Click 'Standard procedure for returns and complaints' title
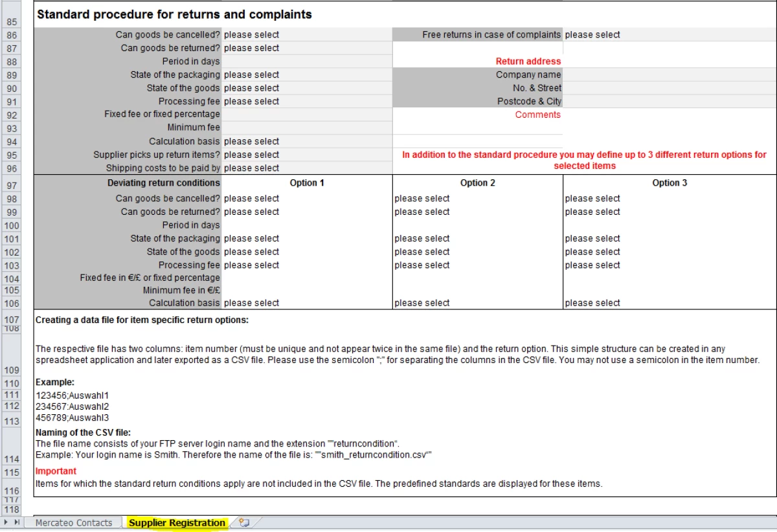The image size is (777, 532). (174, 14)
